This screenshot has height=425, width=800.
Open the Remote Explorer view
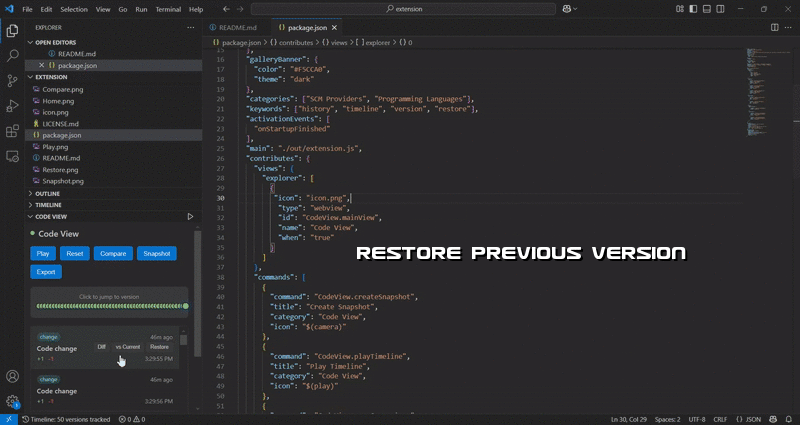coord(12,156)
